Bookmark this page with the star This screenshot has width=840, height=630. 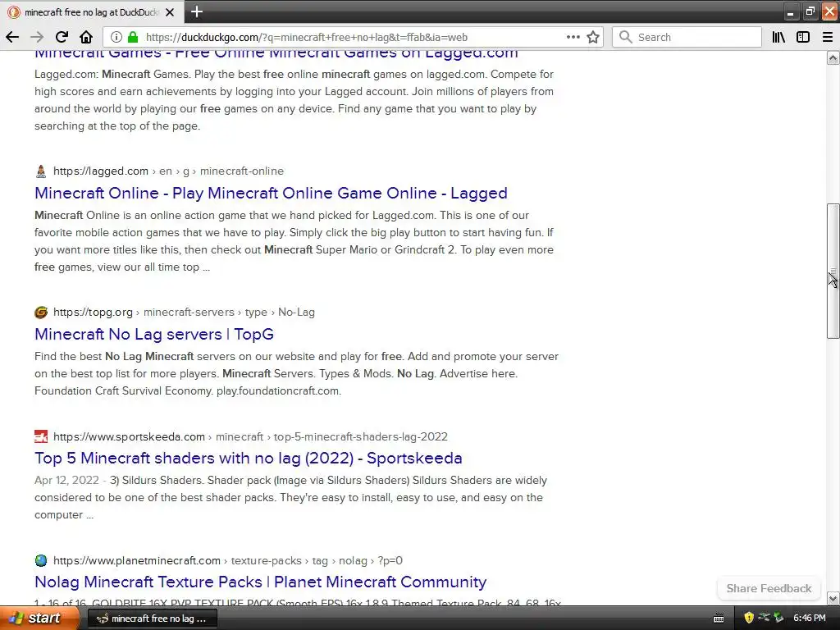tap(592, 37)
